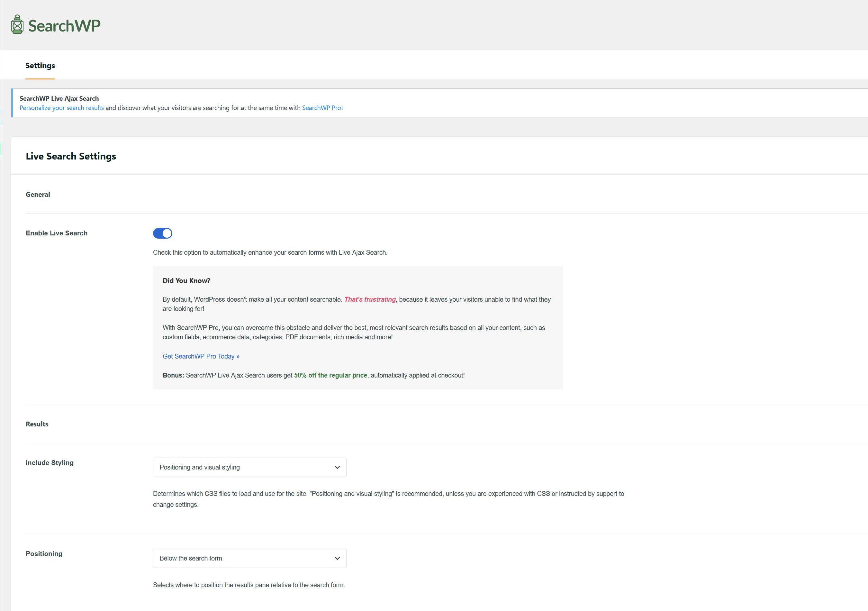Open 'Personalize your search results' link
The image size is (868, 611).
click(x=61, y=108)
